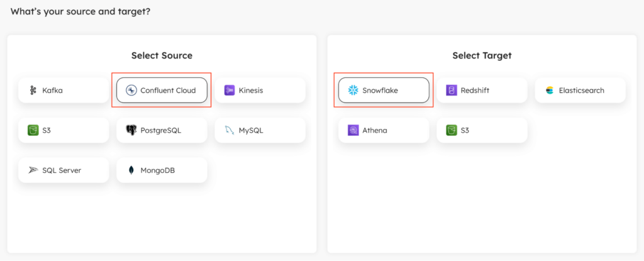Select Elasticsearch as target
Screen dimensions: 644x261
coord(580,90)
